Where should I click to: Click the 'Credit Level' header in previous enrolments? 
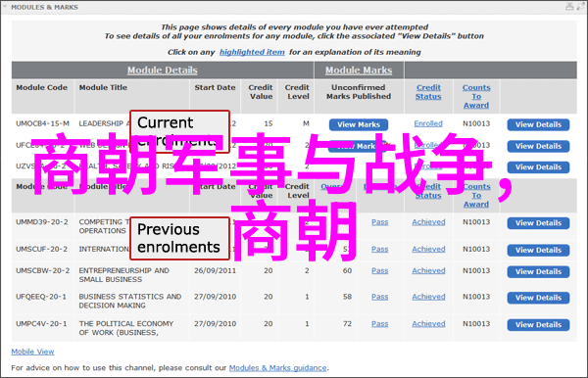[297, 191]
